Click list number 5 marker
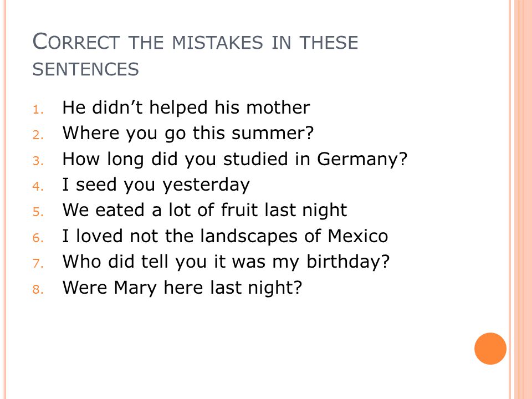The width and height of the screenshot is (532, 399). pos(38,212)
